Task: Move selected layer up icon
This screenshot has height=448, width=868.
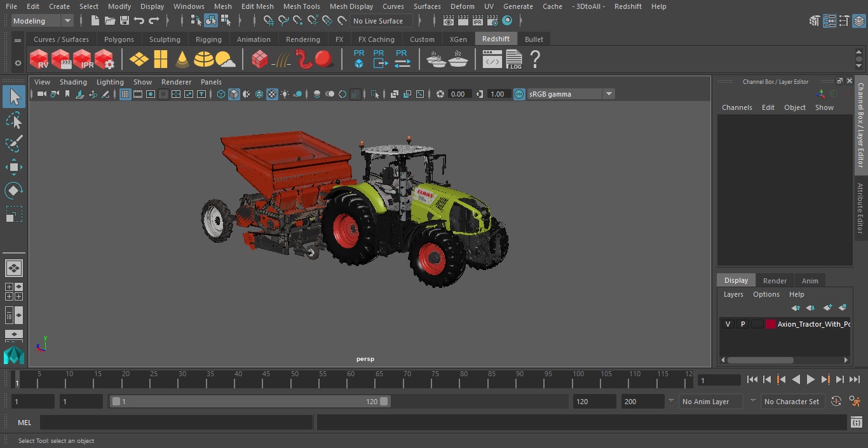Action: [796, 308]
